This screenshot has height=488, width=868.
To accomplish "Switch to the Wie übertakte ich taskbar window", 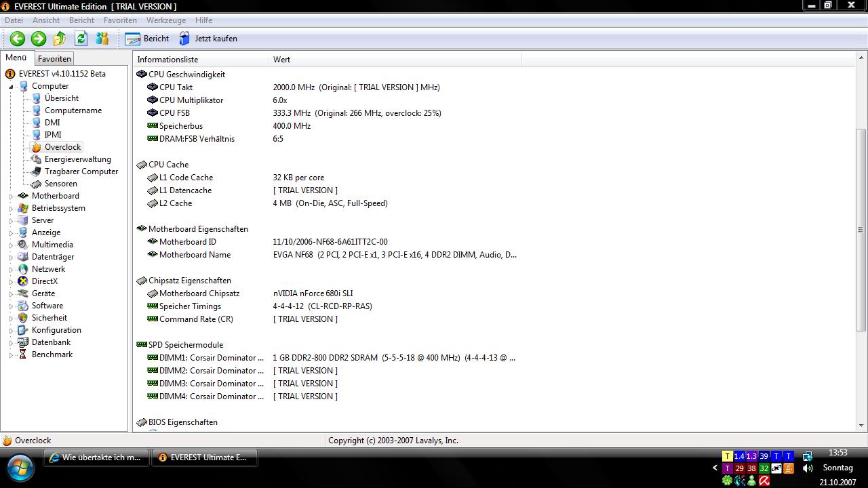I will click(96, 457).
